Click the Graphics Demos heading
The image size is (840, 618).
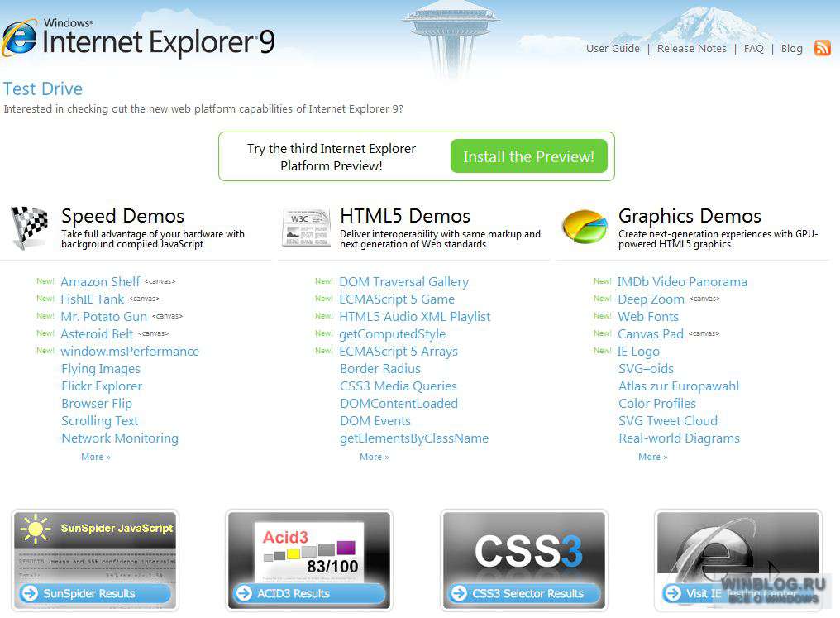[690, 216]
